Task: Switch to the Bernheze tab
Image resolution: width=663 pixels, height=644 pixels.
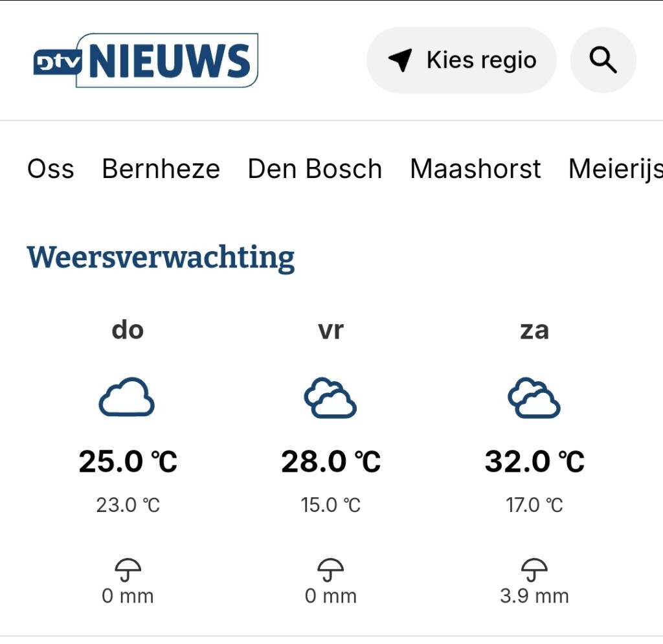Action: pyautogui.click(x=161, y=169)
